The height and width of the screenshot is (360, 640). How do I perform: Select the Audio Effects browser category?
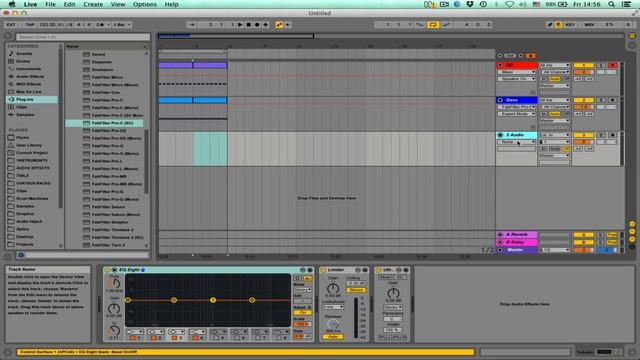tap(30, 76)
